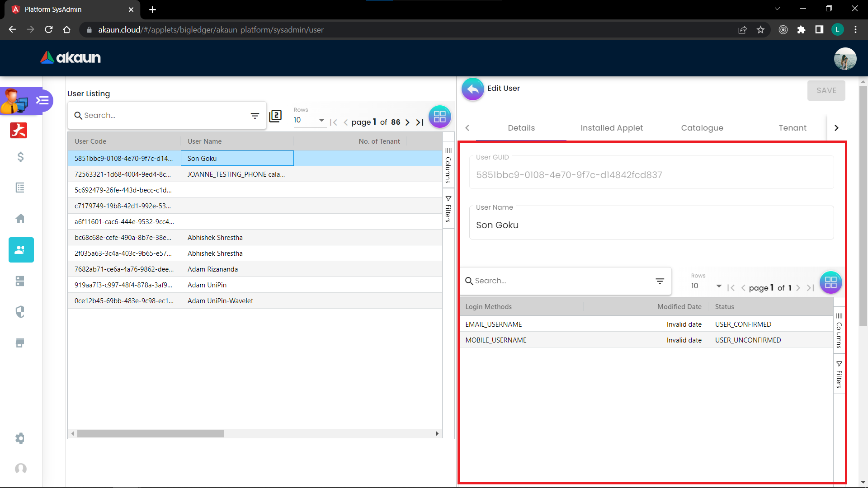This screenshot has height=488, width=868.
Task: Open the Rows dropdown in login methods grid
Action: (x=707, y=286)
